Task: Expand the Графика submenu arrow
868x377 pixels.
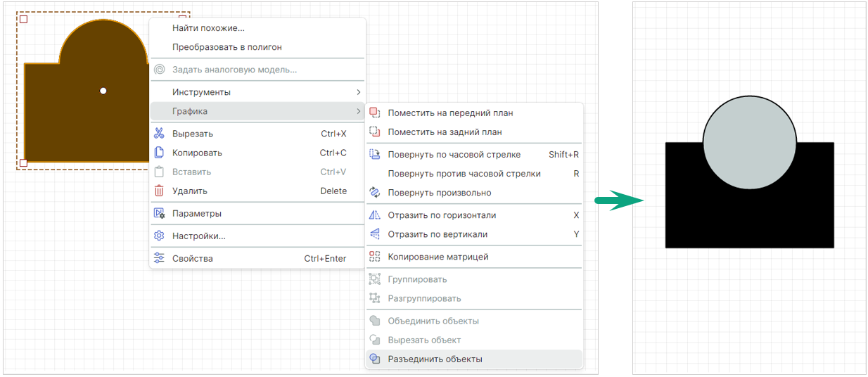Action: point(358,111)
